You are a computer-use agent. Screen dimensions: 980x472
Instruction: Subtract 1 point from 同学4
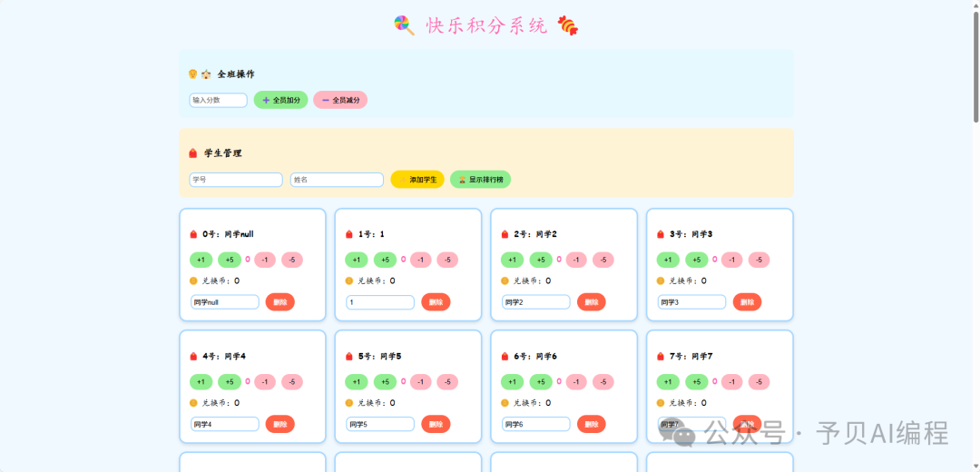click(265, 381)
